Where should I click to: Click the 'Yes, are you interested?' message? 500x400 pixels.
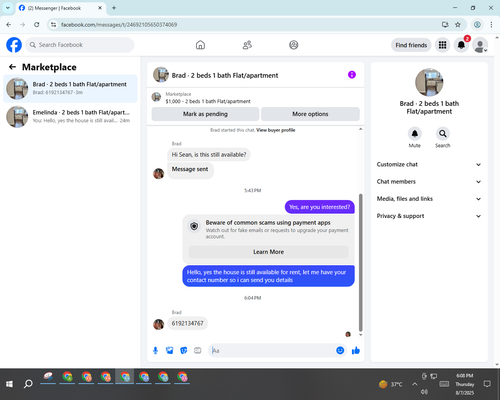point(320,207)
